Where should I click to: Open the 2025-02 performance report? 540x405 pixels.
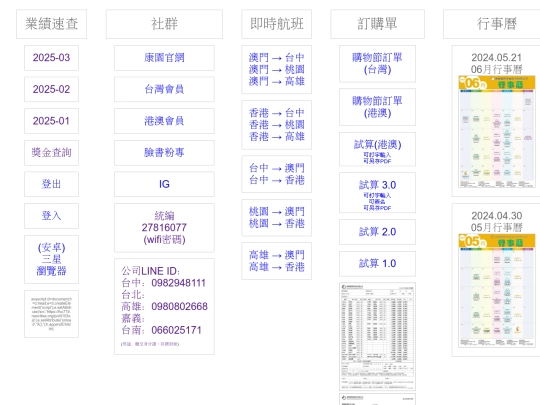(51, 89)
